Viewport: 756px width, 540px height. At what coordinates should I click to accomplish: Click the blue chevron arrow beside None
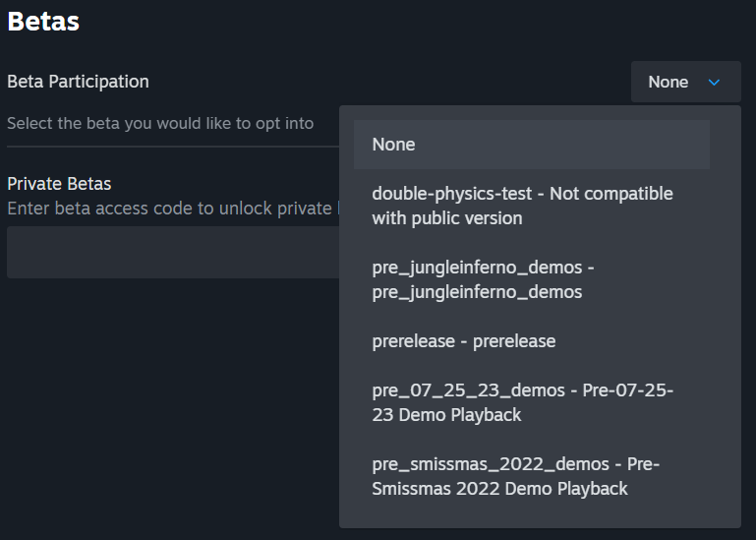point(715,83)
